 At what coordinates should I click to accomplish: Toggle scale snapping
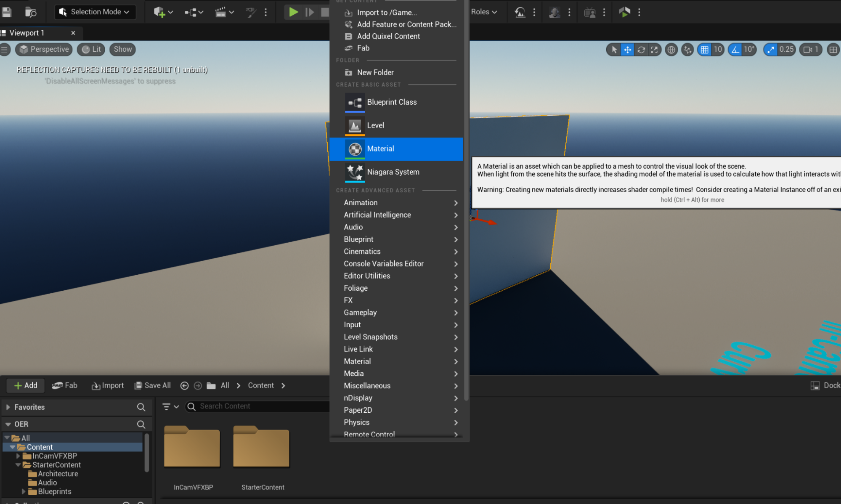(x=770, y=50)
